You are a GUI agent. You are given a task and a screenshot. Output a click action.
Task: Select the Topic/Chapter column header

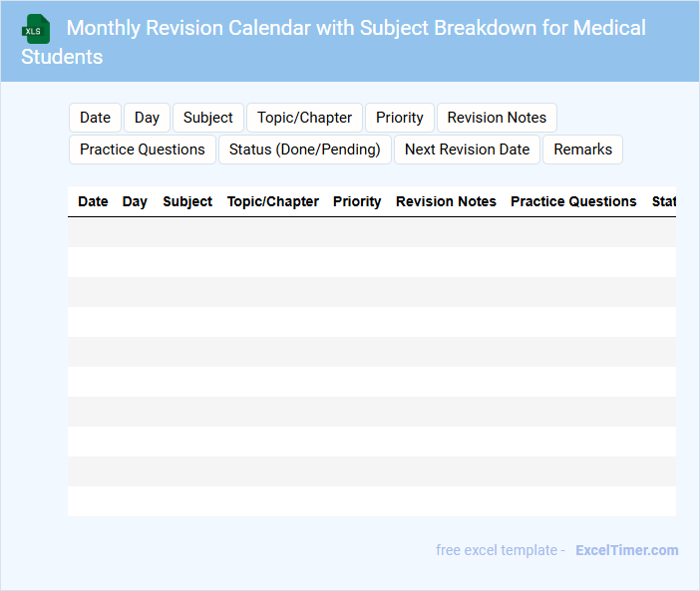click(x=273, y=201)
